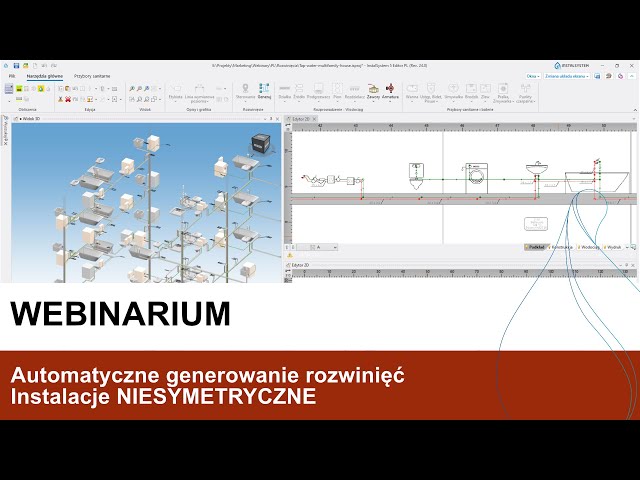Select the Pion riser tool

(337, 91)
